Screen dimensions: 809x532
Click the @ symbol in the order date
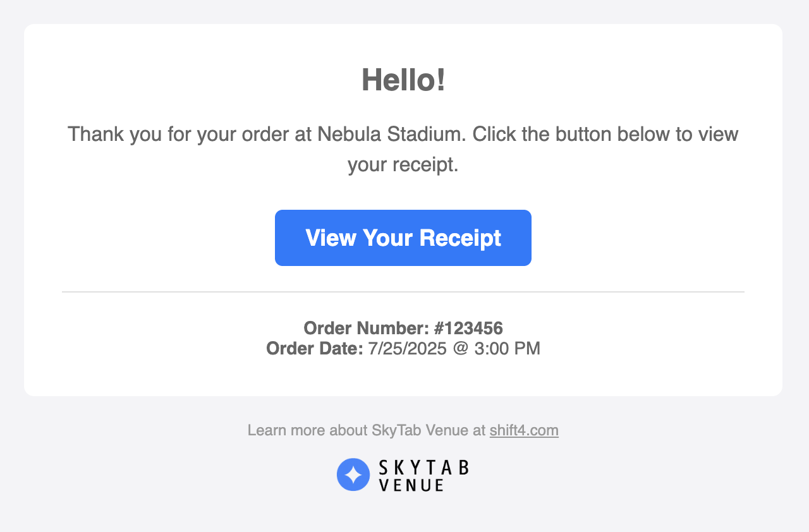tap(460, 348)
